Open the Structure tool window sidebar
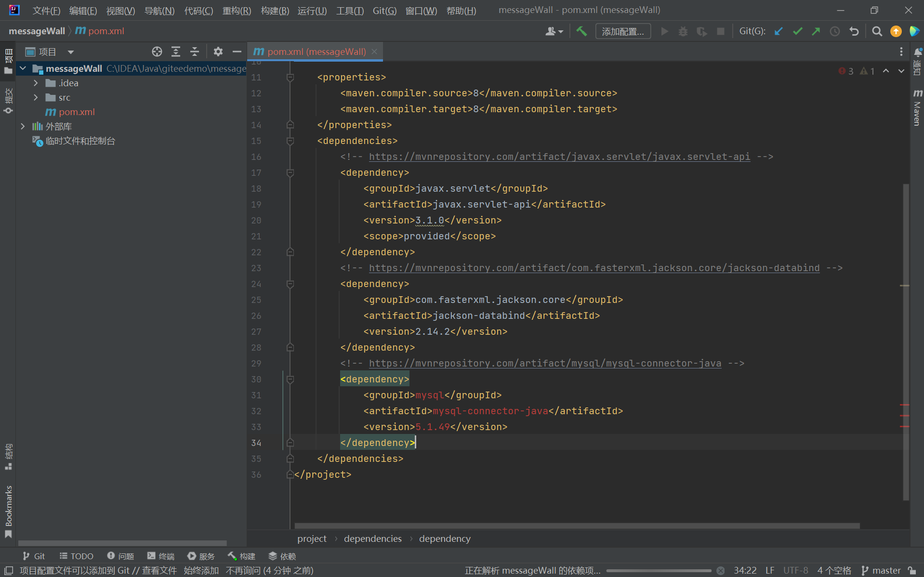This screenshot has width=924, height=577. coord(8,457)
